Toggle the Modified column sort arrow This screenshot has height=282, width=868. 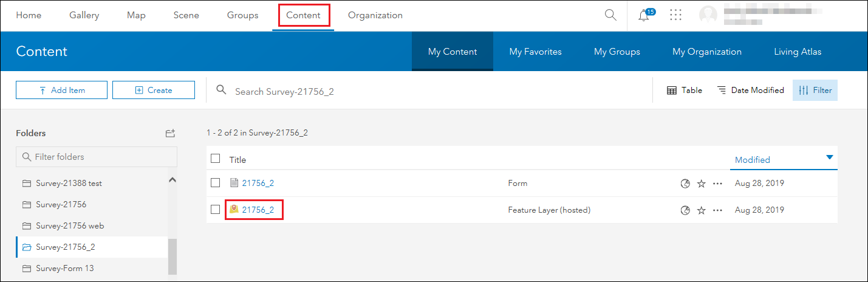[x=830, y=157]
